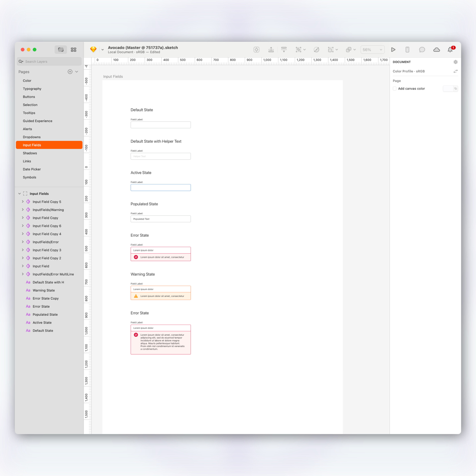Screen dimensions: 476x476
Task: Click the document settings gear icon
Action: 455,62
